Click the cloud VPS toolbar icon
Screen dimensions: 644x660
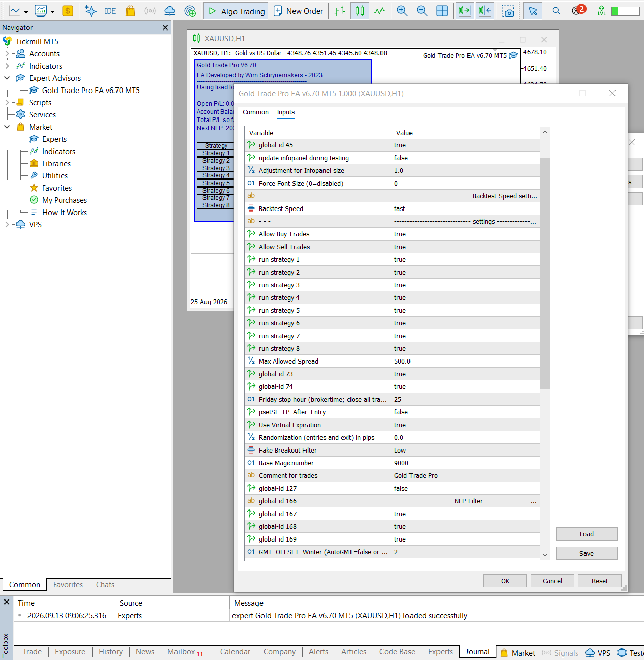tap(170, 11)
